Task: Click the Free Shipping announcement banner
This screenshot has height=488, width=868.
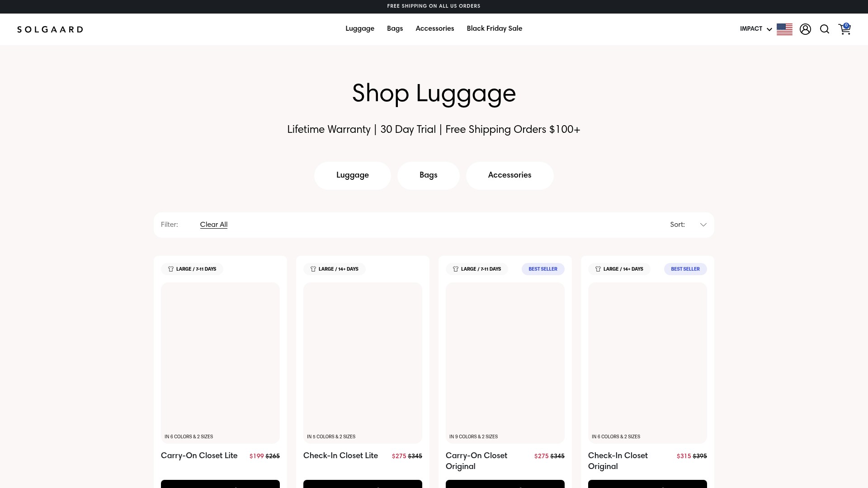Action: 434,6
